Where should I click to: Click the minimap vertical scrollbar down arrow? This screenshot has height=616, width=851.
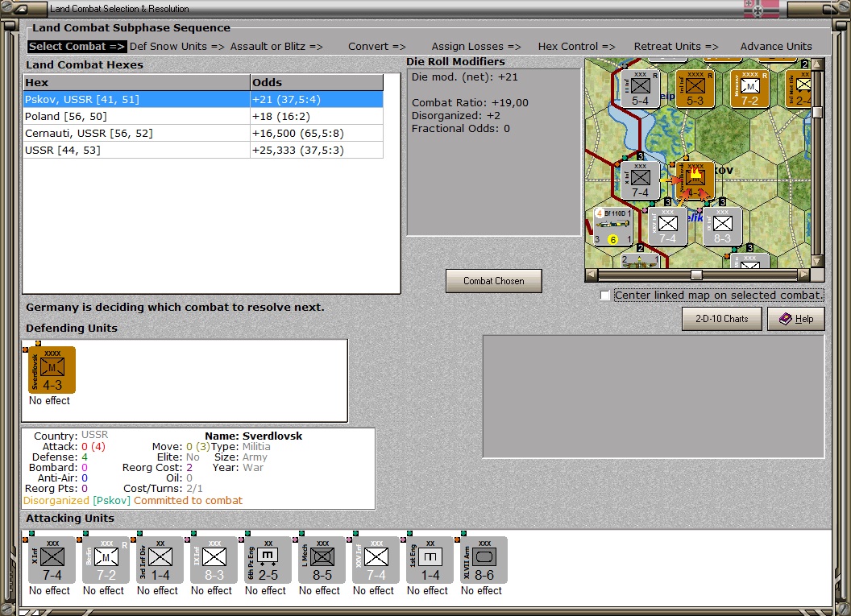point(817,262)
